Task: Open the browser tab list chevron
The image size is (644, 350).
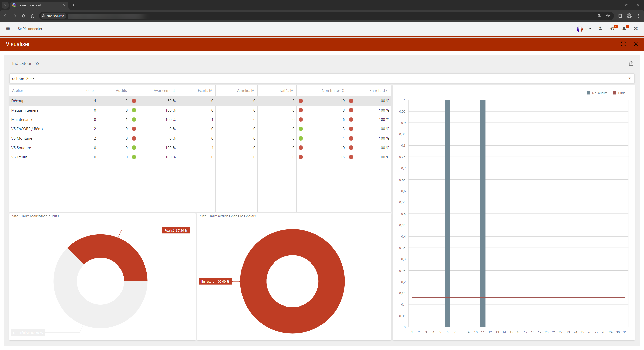Action: pos(5,5)
